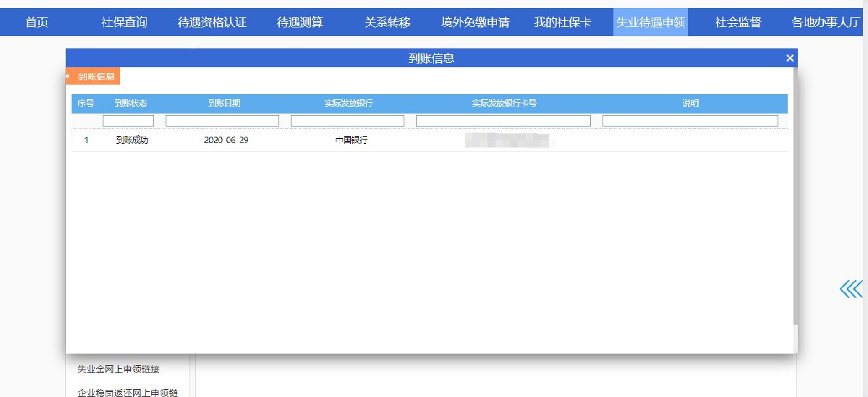Open 社会监督 from the navigation bar
The width and height of the screenshot is (868, 397).
[738, 22]
